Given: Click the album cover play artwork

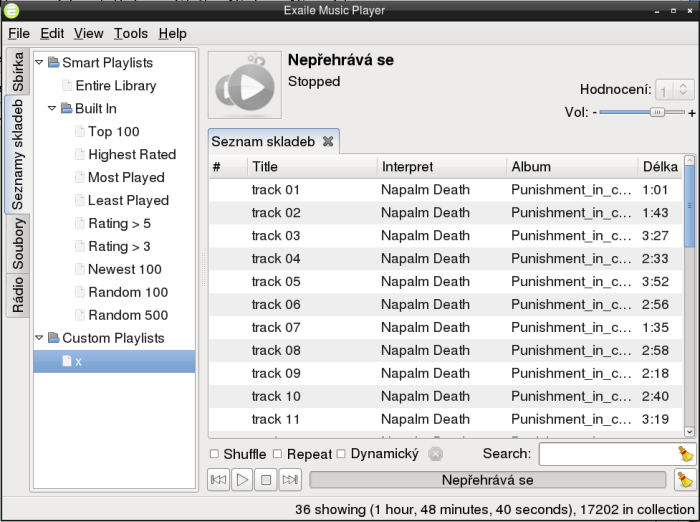Looking at the screenshot, I should point(244,84).
